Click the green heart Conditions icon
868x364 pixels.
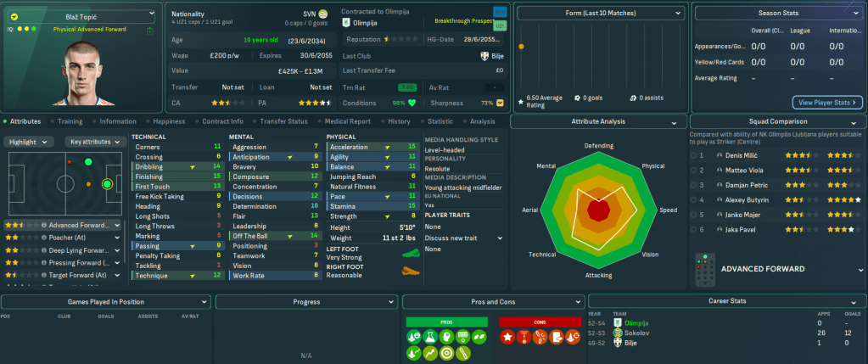(412, 103)
